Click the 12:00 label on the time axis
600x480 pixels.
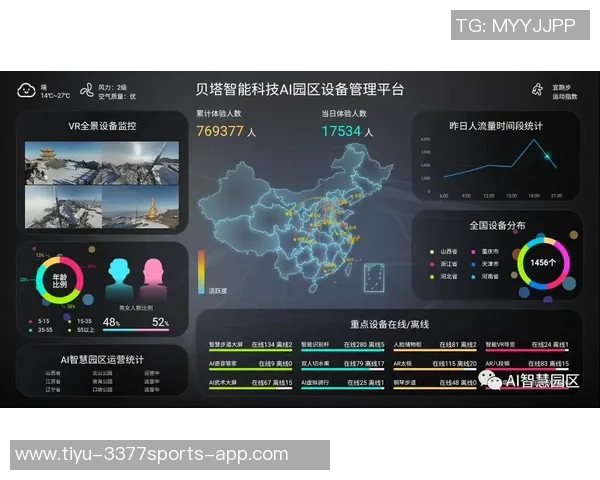coord(489,196)
